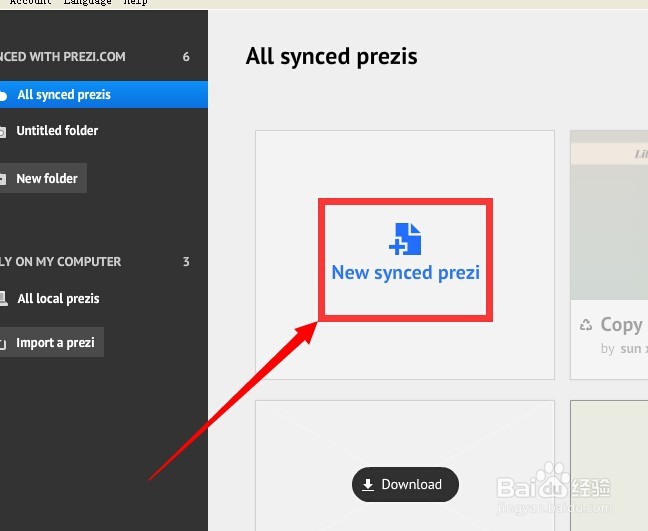Select All local prezis

(x=58, y=298)
